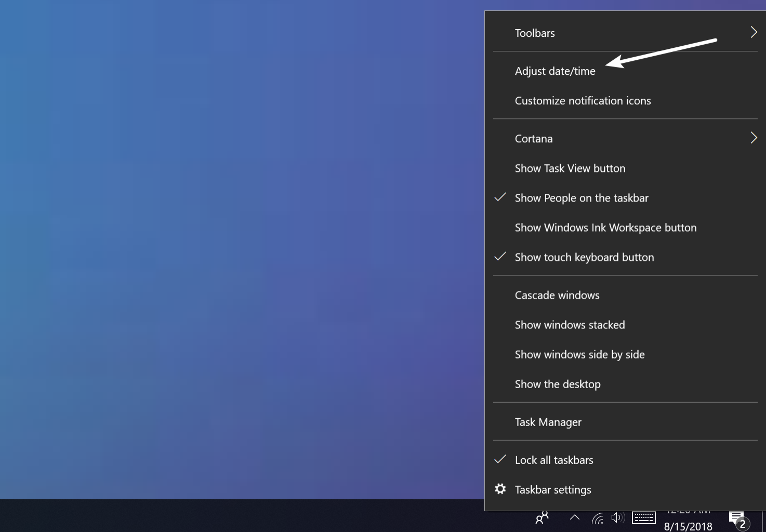The width and height of the screenshot is (766, 532).
Task: Select Adjust date/time
Action: 555,71
